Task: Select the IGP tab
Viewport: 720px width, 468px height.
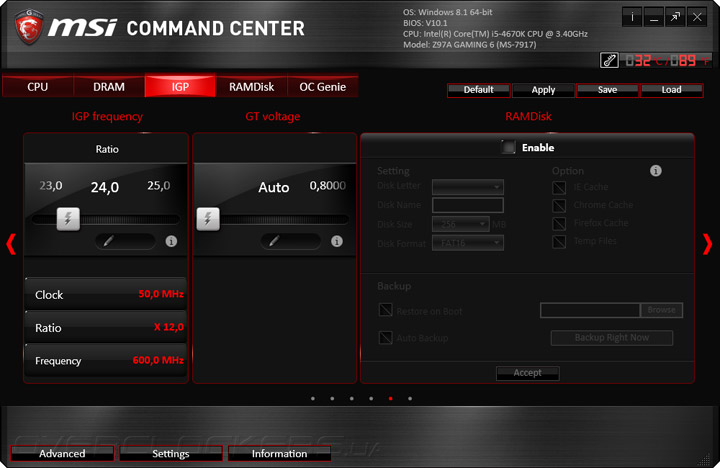Action: 180,86
